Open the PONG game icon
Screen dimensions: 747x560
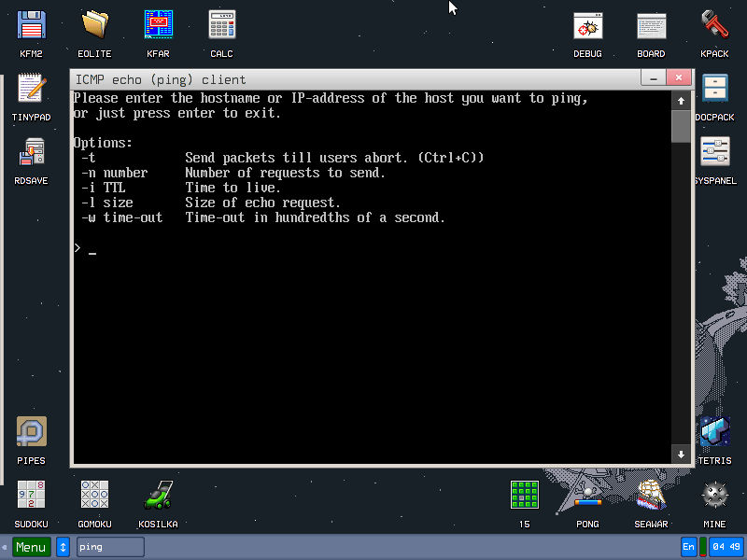[588, 495]
